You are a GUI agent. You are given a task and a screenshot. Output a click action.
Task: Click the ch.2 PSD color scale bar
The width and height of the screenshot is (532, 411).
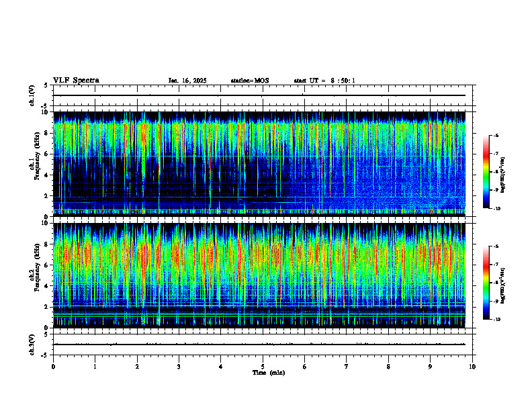point(486,283)
